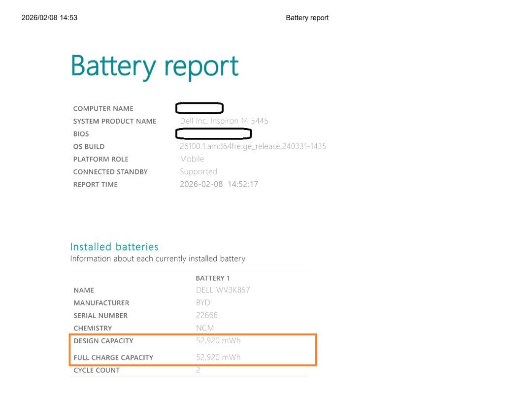
Task: Select the 2026/02/08 14:53 header timestamp
Action: [x=50, y=17]
